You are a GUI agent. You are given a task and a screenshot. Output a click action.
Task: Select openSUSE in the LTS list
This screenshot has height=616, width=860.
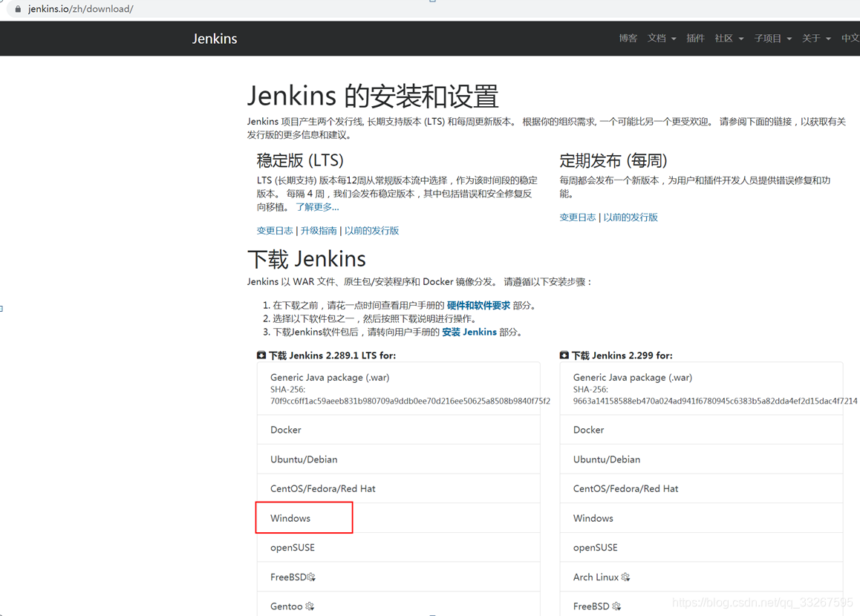pos(399,548)
